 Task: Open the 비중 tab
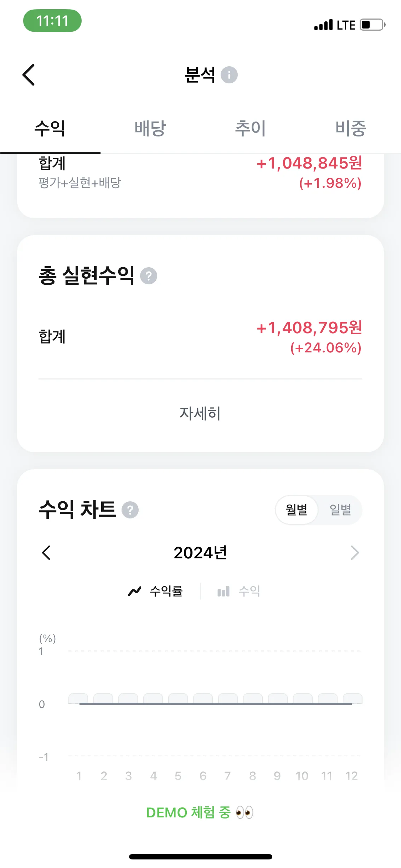coord(351,128)
